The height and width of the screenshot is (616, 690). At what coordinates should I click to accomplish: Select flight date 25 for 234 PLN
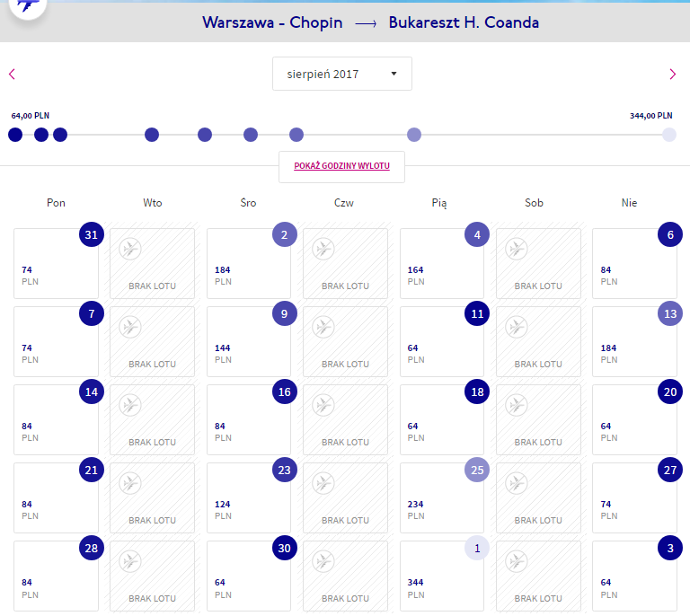pyautogui.click(x=442, y=497)
